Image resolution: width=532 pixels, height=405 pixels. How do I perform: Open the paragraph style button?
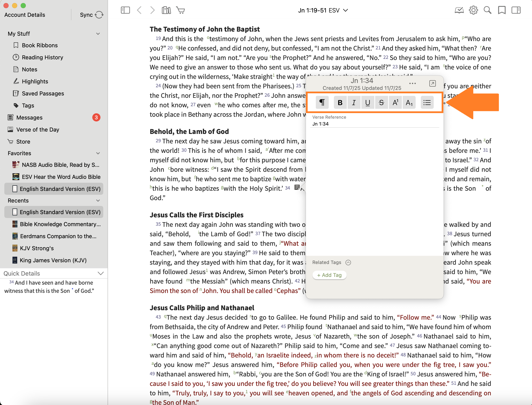click(322, 103)
